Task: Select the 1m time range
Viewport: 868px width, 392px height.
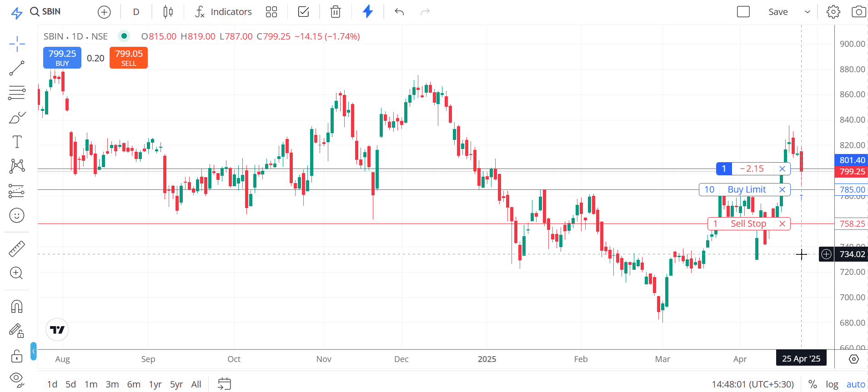Action: tap(91, 384)
